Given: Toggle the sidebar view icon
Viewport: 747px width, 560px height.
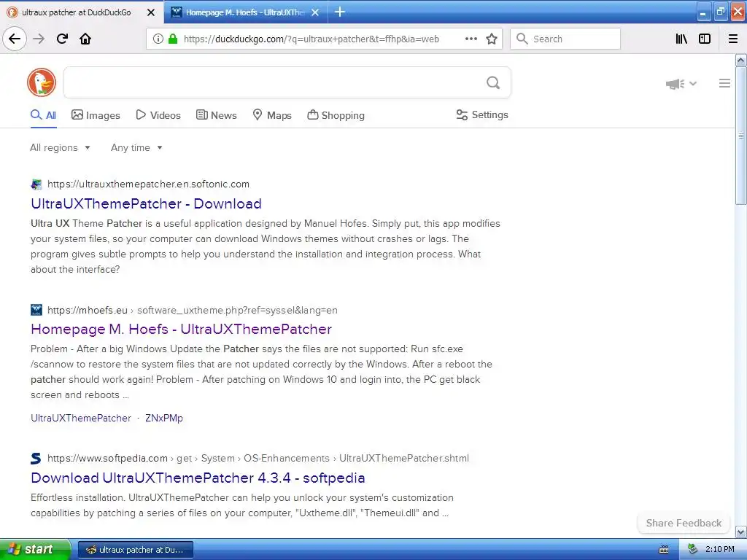Looking at the screenshot, I should tap(705, 39).
